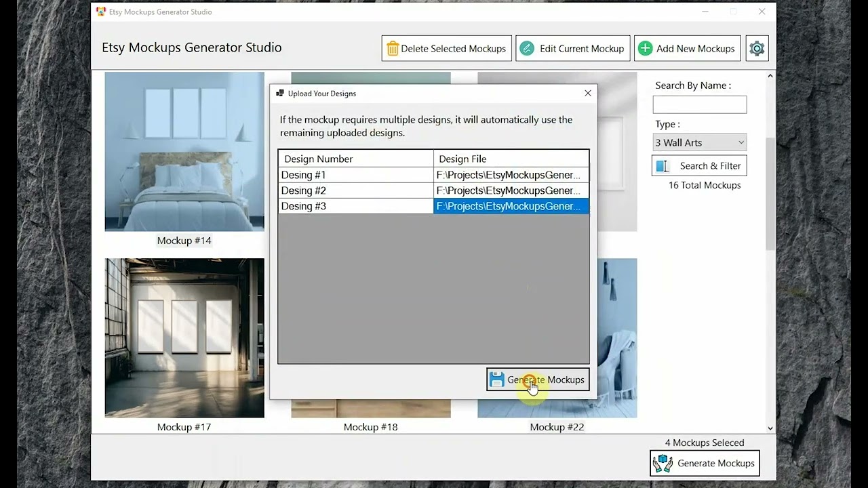Viewport: 868px width, 488px height.
Task: Click the save disk icon in the dialog
Action: point(497,380)
